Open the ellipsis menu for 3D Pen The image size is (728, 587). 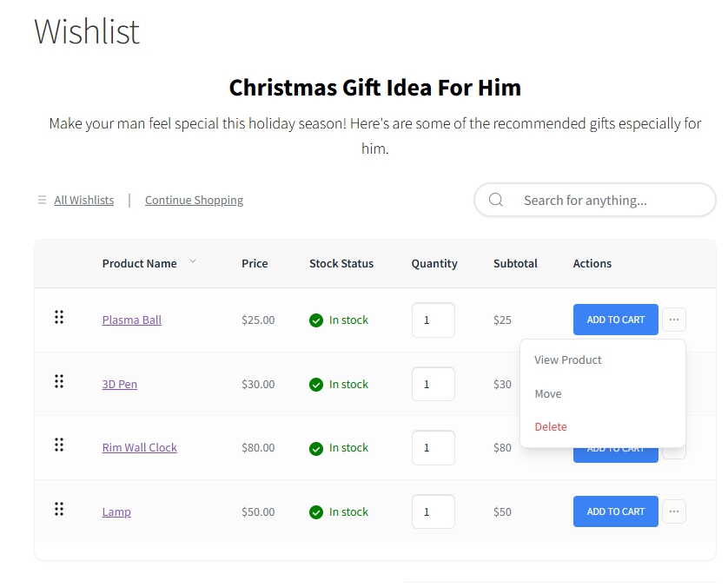pyautogui.click(x=674, y=384)
